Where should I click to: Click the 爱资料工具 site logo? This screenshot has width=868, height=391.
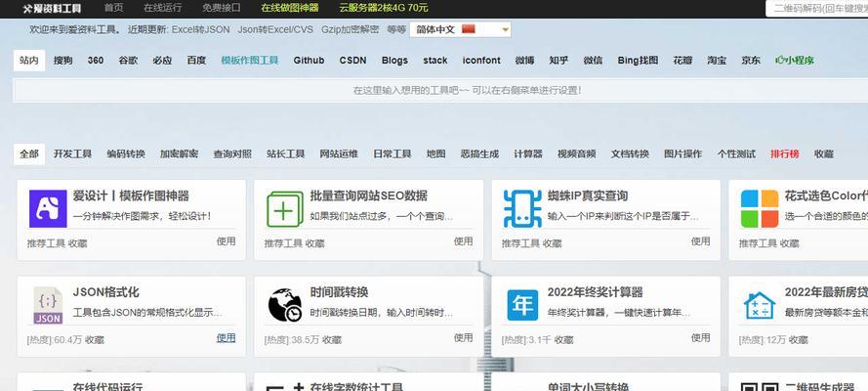pyautogui.click(x=52, y=8)
